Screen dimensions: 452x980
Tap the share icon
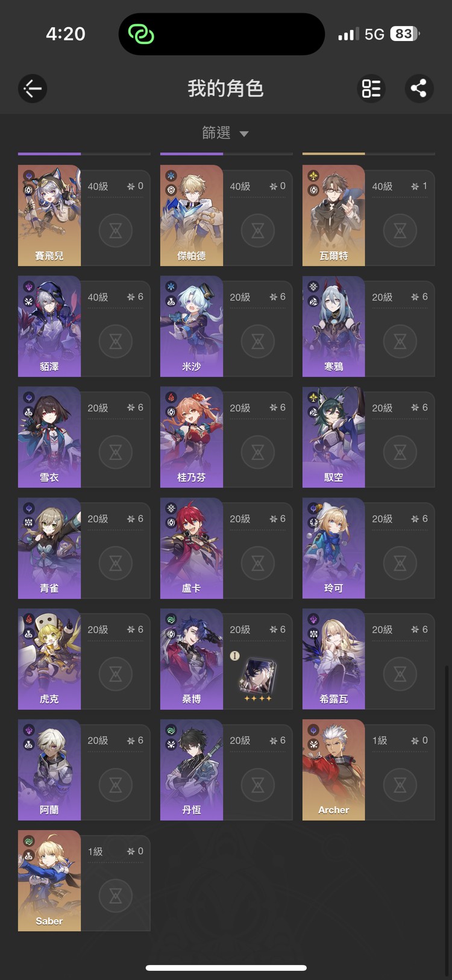(418, 89)
